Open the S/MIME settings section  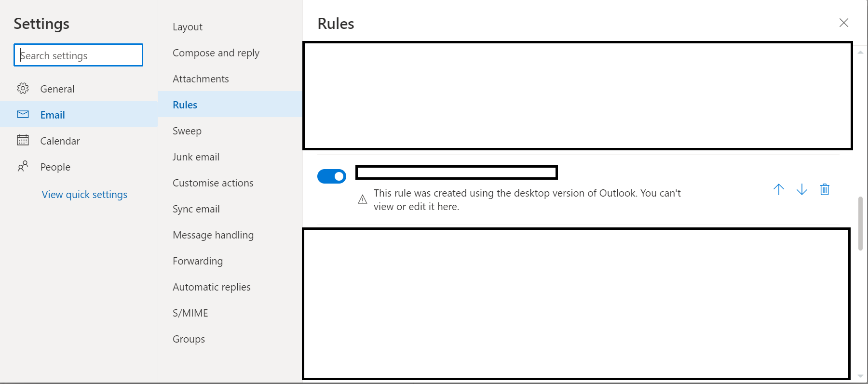(x=190, y=313)
